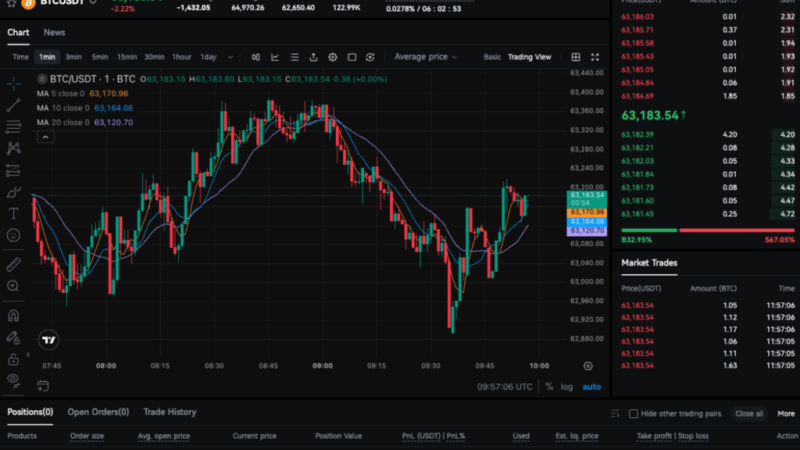The image size is (800, 450).
Task: Switch to the 5min interval
Action: pyautogui.click(x=100, y=57)
